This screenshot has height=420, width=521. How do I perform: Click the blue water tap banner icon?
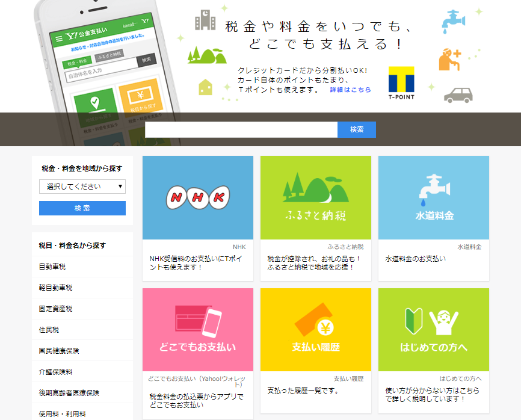tap(453, 22)
